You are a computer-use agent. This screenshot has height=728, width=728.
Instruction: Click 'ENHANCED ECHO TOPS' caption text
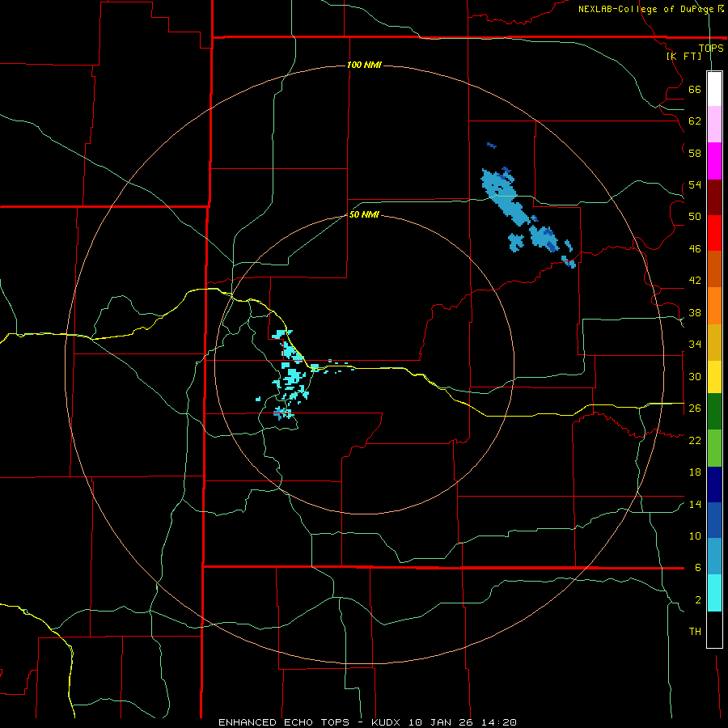tap(284, 722)
